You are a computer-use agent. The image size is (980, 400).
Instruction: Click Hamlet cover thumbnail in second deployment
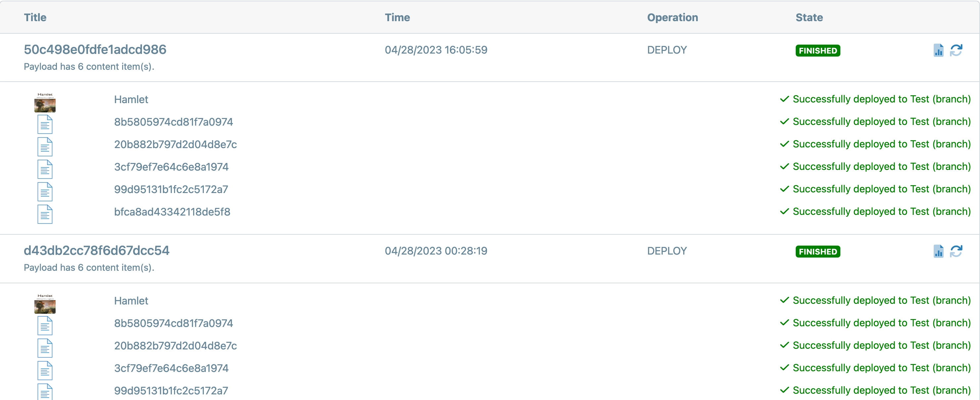pyautogui.click(x=45, y=303)
